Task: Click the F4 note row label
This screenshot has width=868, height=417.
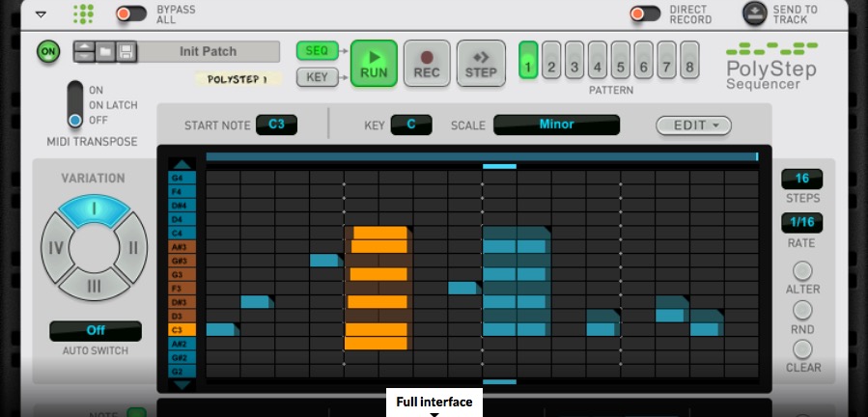Action: coord(182,192)
